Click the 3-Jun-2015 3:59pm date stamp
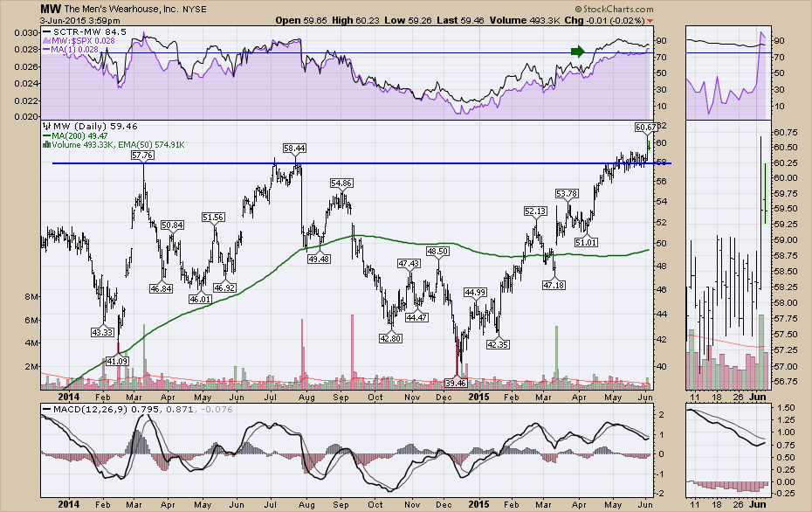Image resolution: width=812 pixels, height=512 pixels. pyautogui.click(x=80, y=21)
